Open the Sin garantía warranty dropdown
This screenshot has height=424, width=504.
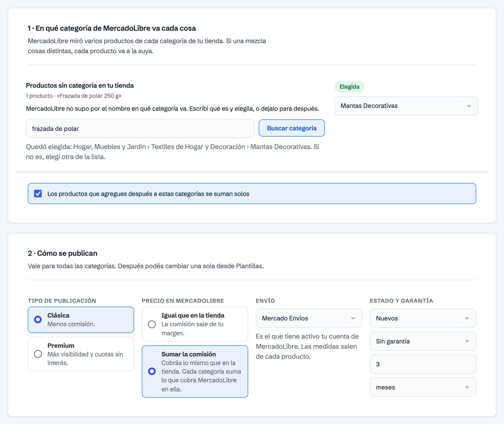coord(423,341)
